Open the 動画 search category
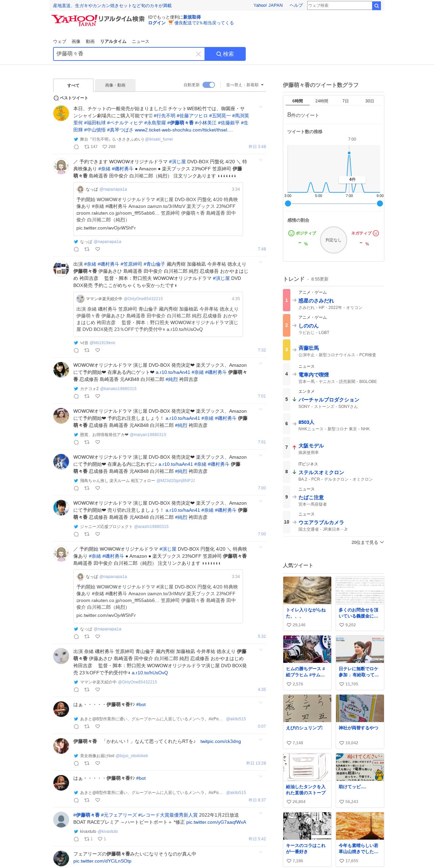Screen dimensions: 434x868 [x=90, y=42]
